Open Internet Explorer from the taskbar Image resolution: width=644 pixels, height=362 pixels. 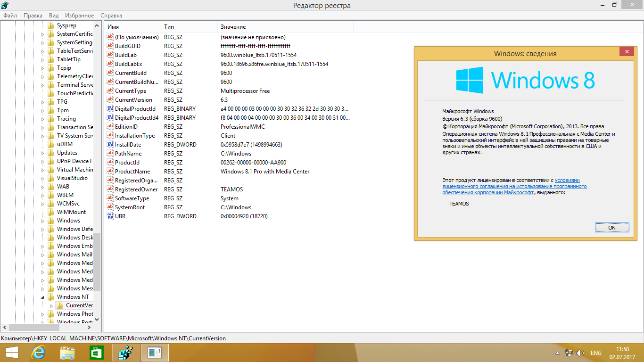(38, 353)
